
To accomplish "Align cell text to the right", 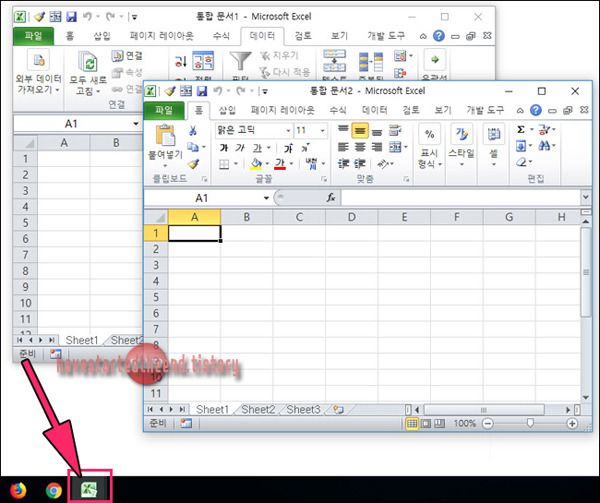I will [377, 147].
